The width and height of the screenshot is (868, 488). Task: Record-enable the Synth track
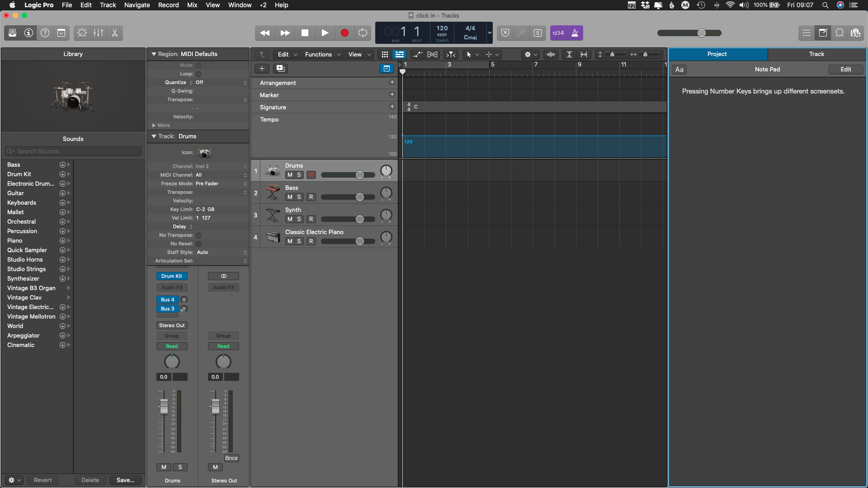(x=311, y=219)
